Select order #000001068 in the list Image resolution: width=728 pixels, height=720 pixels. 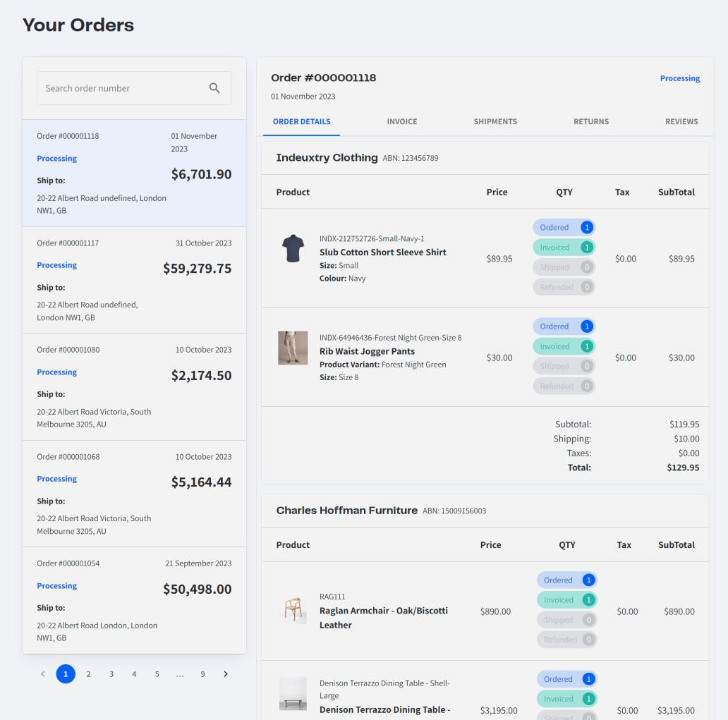click(134, 494)
